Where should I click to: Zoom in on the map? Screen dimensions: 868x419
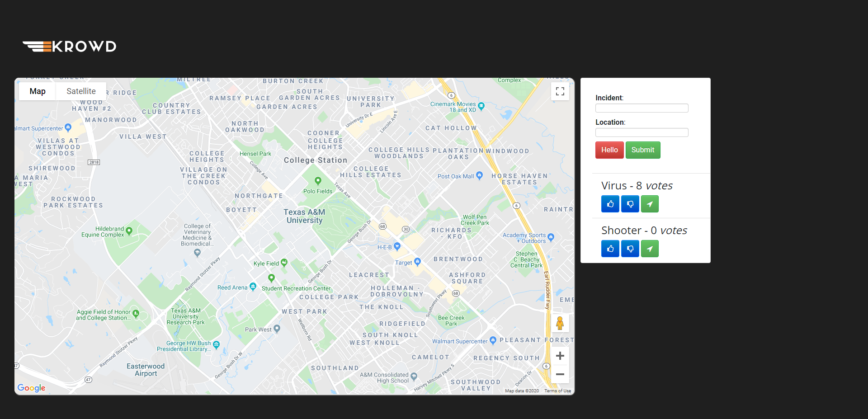pyautogui.click(x=560, y=356)
